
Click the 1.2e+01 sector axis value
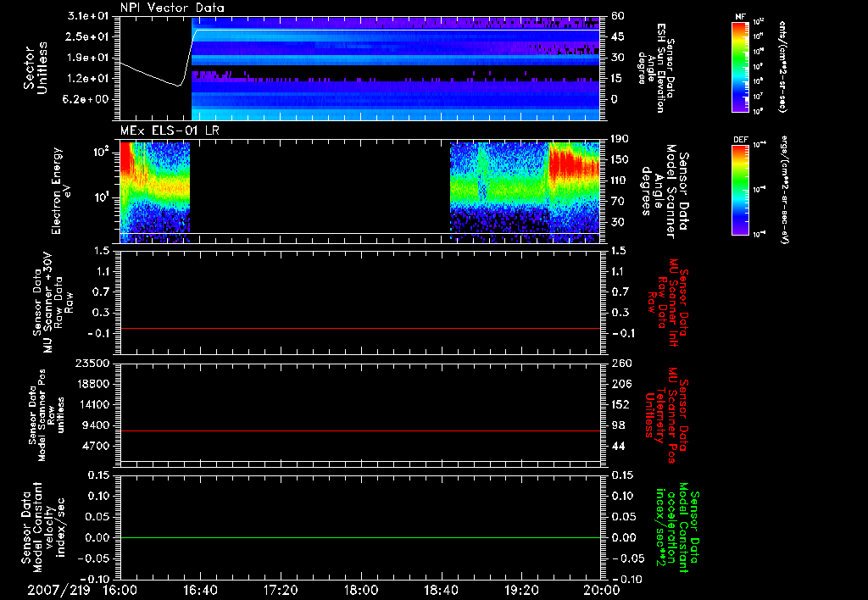[88, 79]
